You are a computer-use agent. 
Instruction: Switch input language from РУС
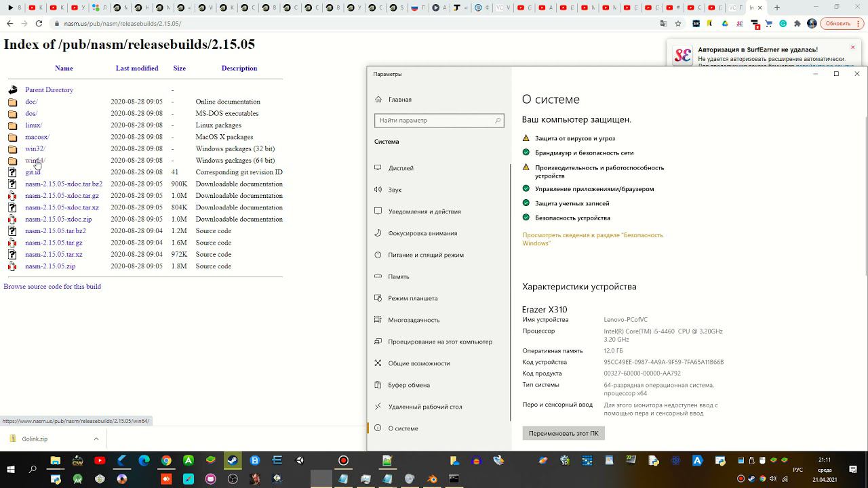798,470
